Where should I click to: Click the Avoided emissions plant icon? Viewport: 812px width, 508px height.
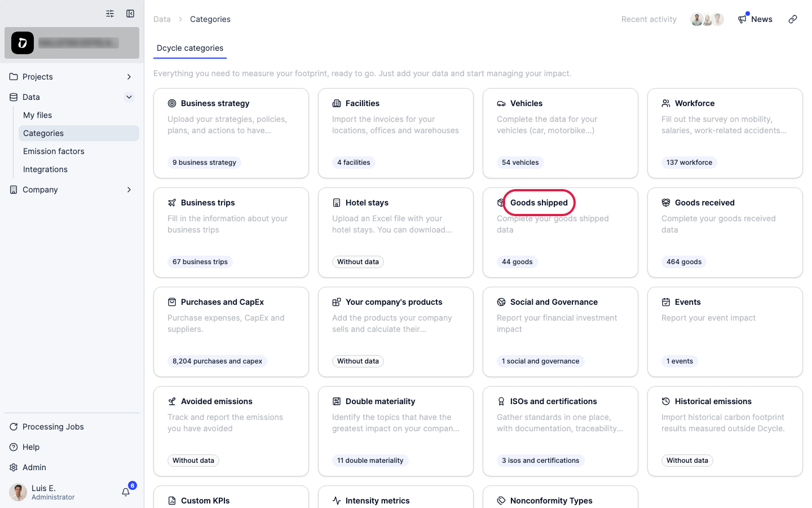point(172,401)
